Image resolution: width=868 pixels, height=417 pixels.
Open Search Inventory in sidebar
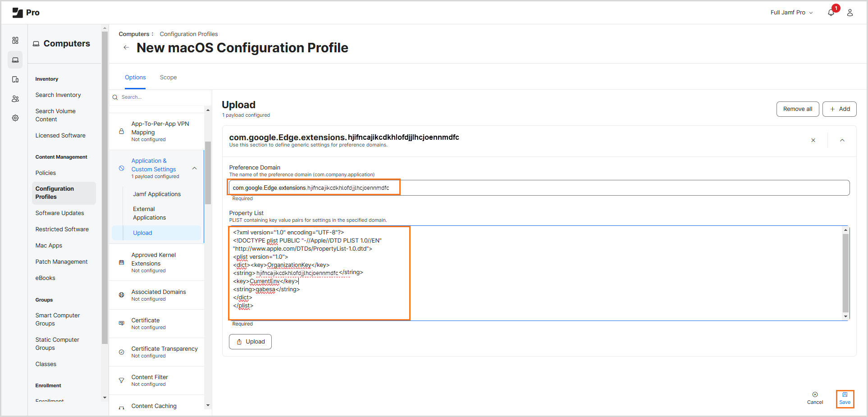[x=58, y=95]
